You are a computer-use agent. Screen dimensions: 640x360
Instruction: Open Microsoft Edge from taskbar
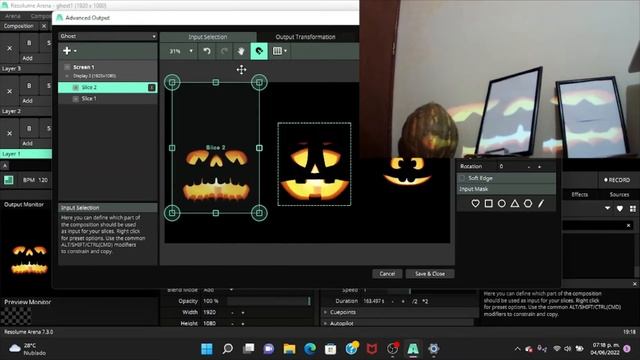(310, 349)
